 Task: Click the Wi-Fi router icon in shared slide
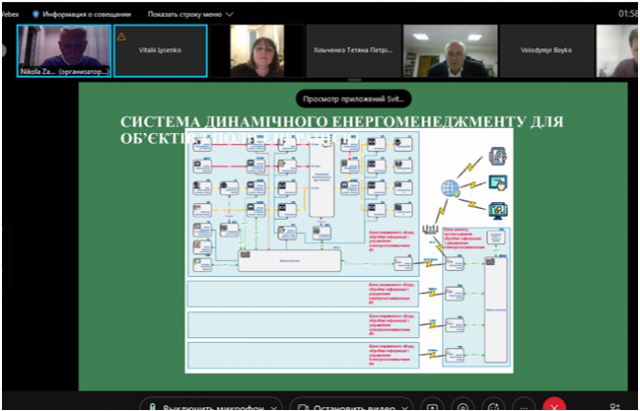tap(431, 230)
